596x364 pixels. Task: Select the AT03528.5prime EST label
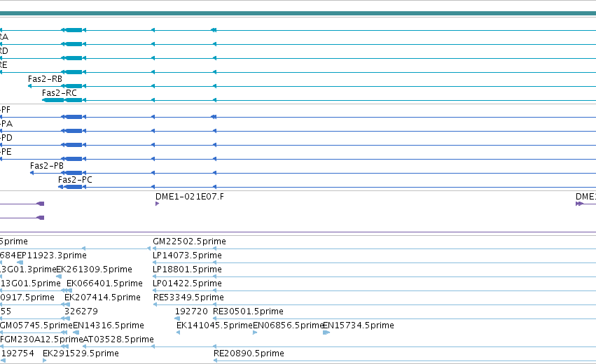tap(118, 339)
